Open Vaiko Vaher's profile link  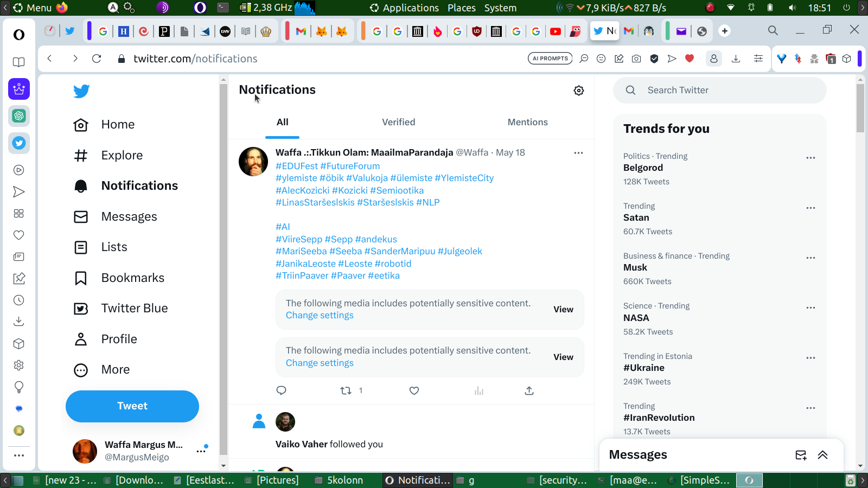point(302,444)
